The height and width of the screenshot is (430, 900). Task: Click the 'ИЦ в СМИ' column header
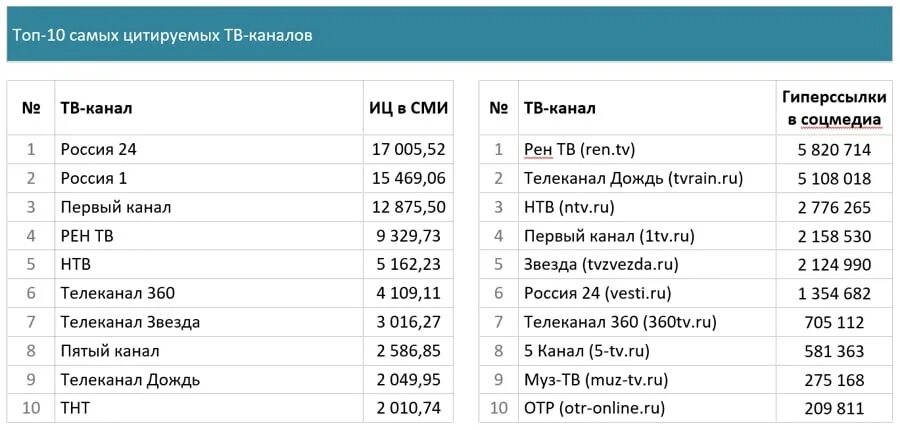(409, 108)
